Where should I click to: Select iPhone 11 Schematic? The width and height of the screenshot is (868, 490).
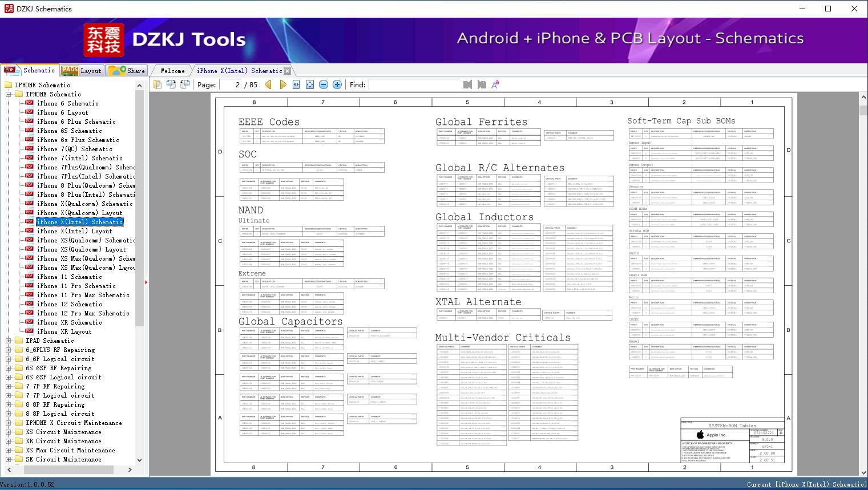70,277
